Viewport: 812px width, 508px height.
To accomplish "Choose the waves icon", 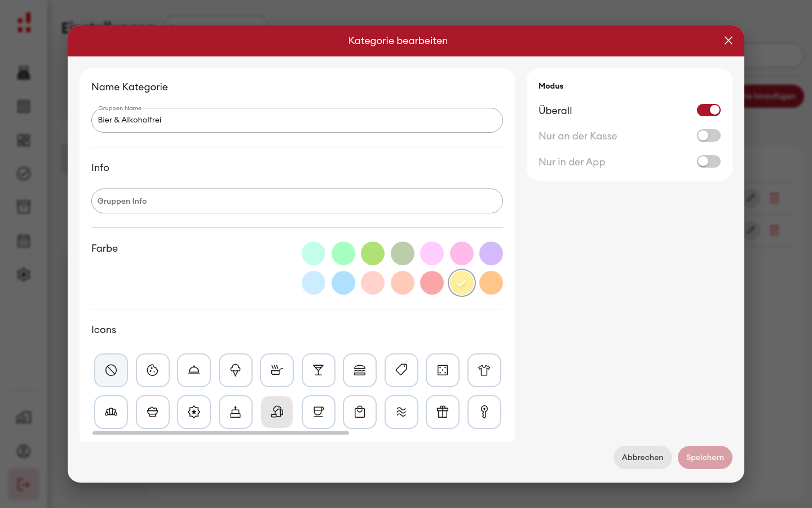I will click(x=401, y=412).
